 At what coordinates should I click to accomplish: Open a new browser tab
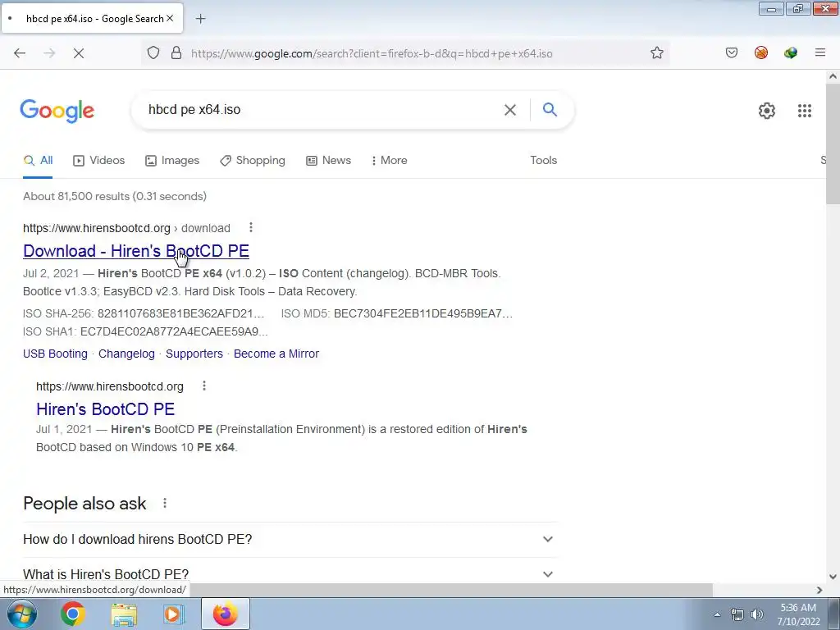click(200, 19)
